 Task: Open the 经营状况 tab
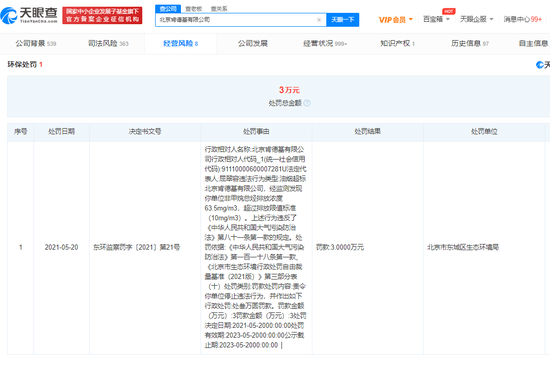click(x=325, y=44)
